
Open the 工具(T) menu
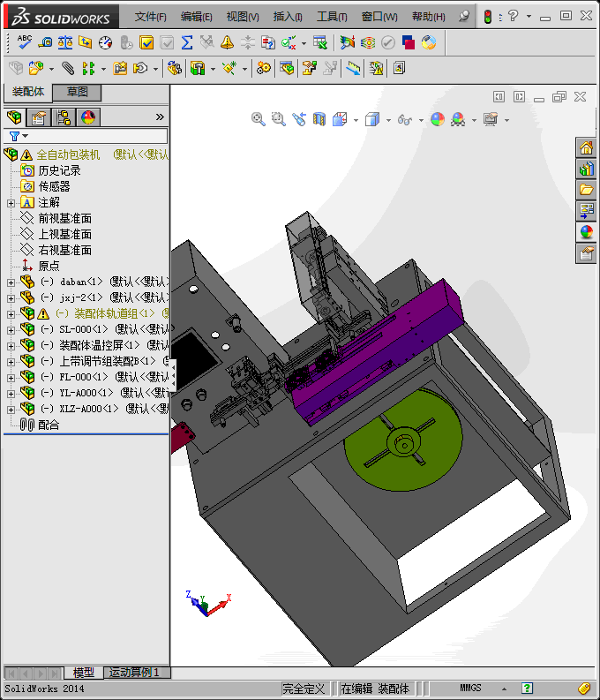click(332, 17)
